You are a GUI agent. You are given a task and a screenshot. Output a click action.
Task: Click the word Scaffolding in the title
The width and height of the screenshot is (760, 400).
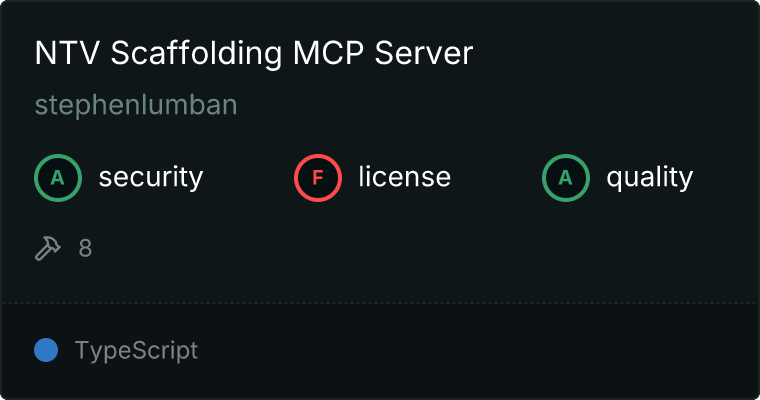click(x=196, y=53)
